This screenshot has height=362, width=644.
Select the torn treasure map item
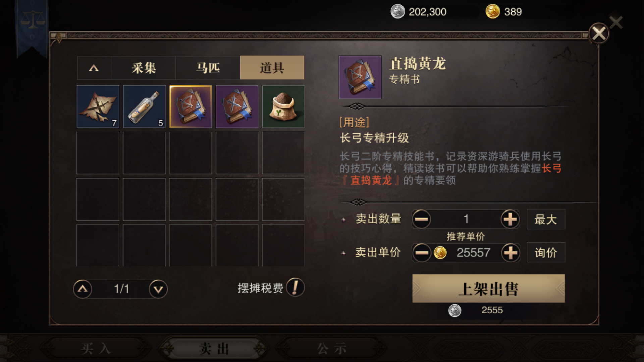98,107
